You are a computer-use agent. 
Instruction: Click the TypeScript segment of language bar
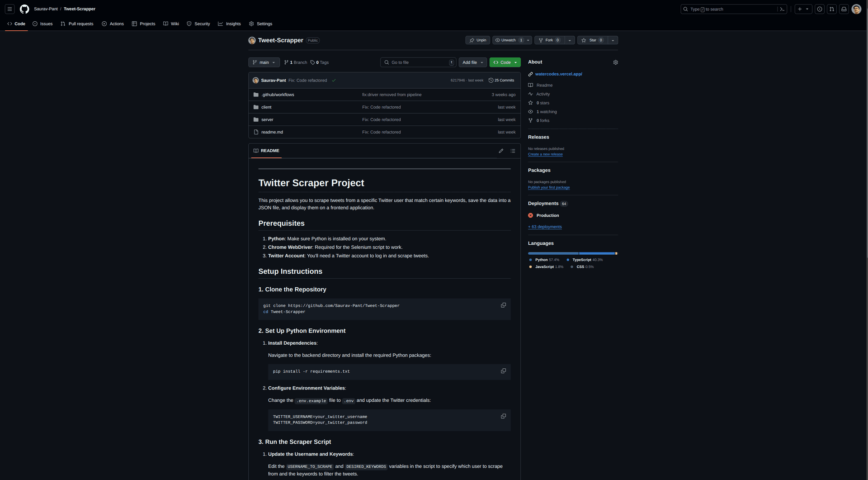(x=597, y=253)
